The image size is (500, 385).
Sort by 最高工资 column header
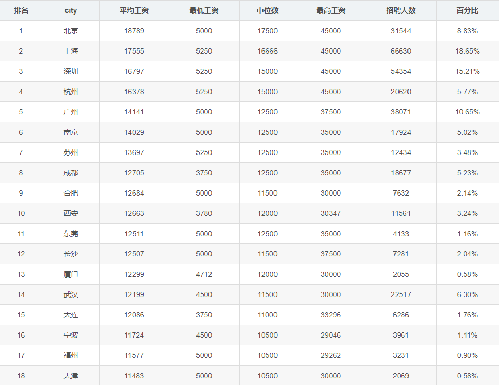(331, 11)
